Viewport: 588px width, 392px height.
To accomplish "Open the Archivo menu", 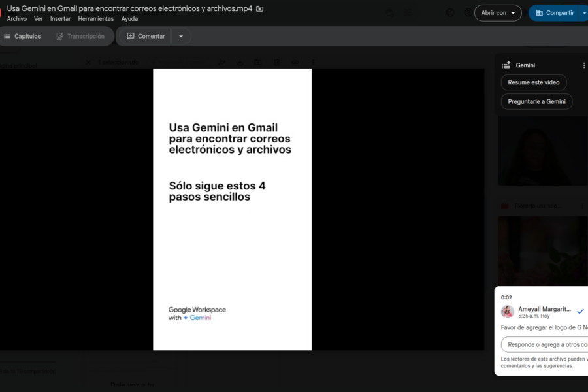I will coord(17,19).
